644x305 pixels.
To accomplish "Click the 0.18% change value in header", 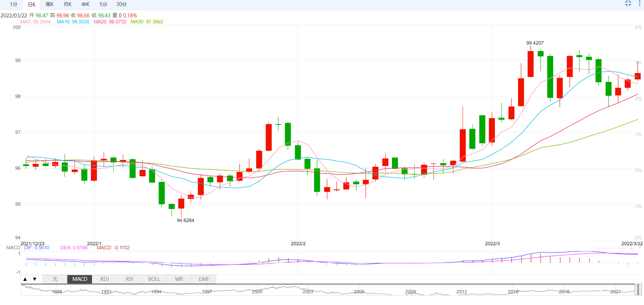I will (x=130, y=15).
